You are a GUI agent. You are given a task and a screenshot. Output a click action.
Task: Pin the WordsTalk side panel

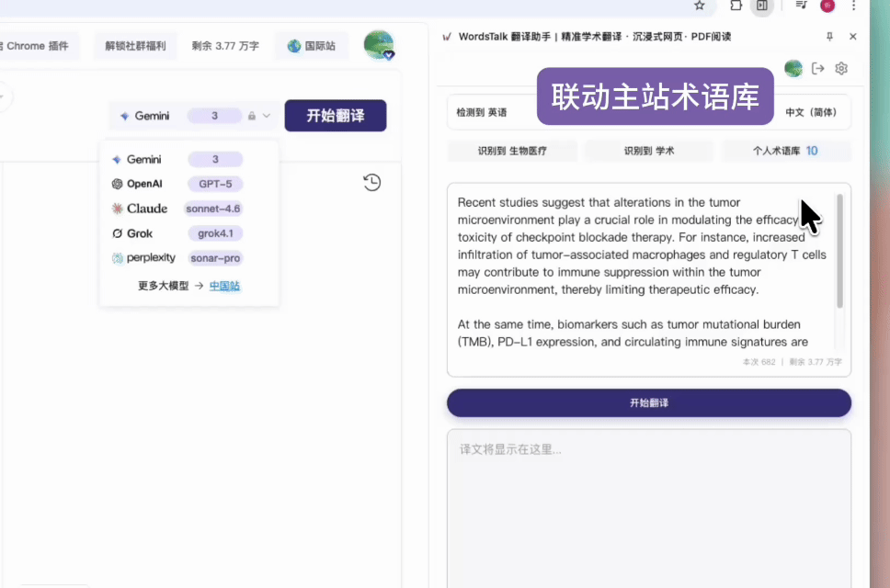coord(829,36)
